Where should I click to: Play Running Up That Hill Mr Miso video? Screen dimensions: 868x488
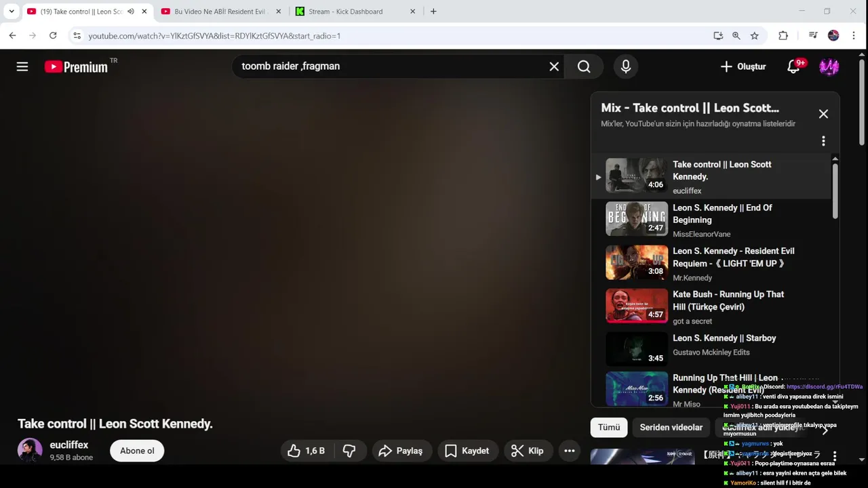click(636, 388)
